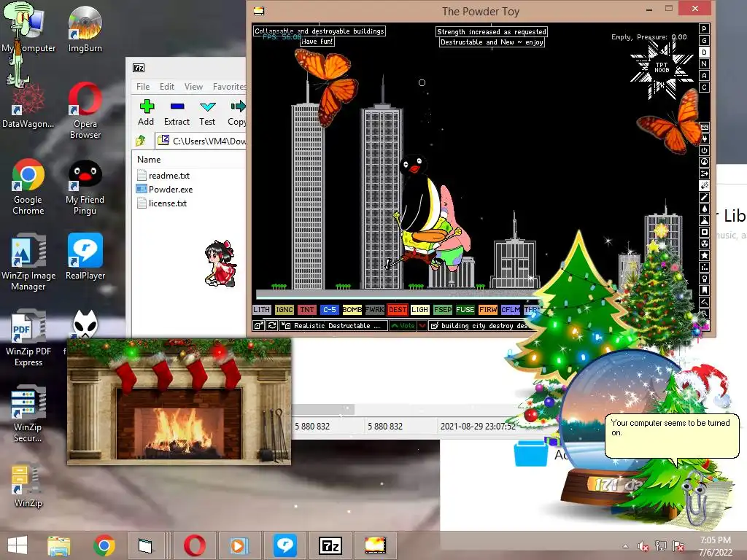Select the C-5 explosive element

coord(329,309)
